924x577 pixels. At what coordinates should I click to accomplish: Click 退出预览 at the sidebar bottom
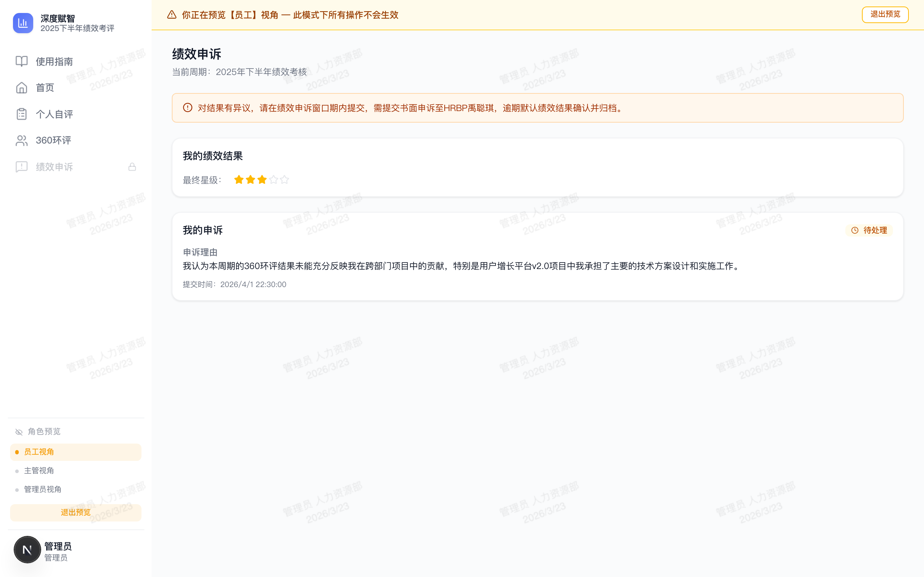coord(75,512)
